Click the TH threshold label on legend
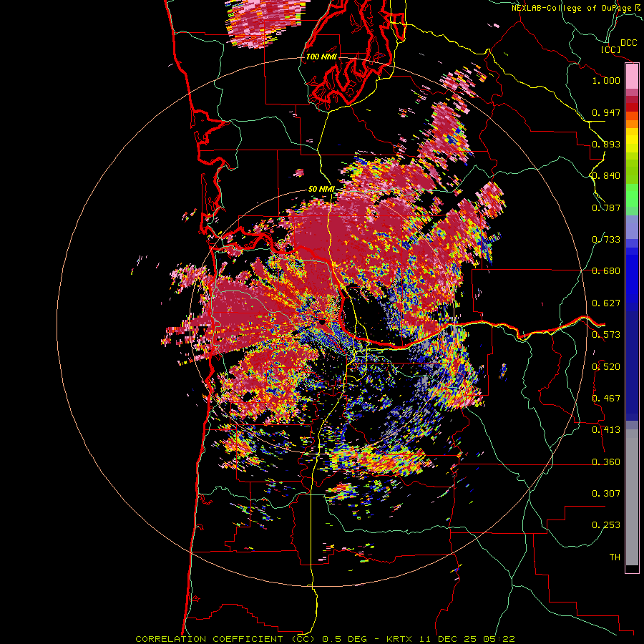The width and height of the screenshot is (644, 644). (615, 557)
